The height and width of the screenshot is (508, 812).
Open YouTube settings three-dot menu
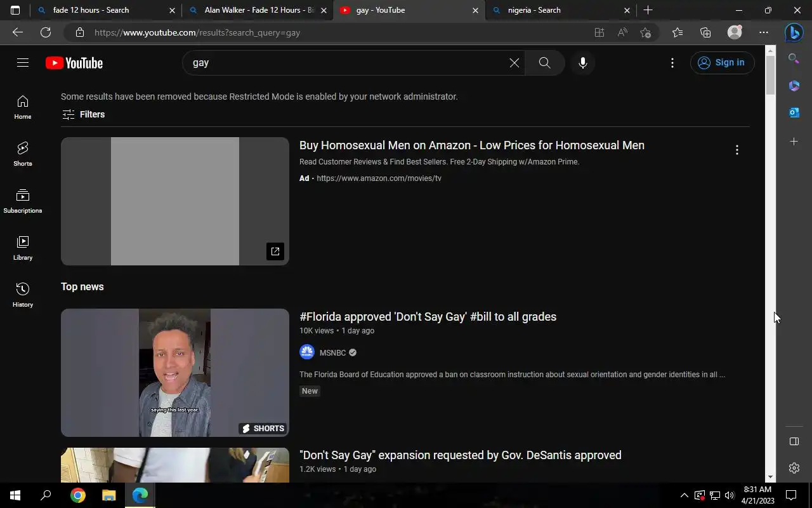click(672, 63)
